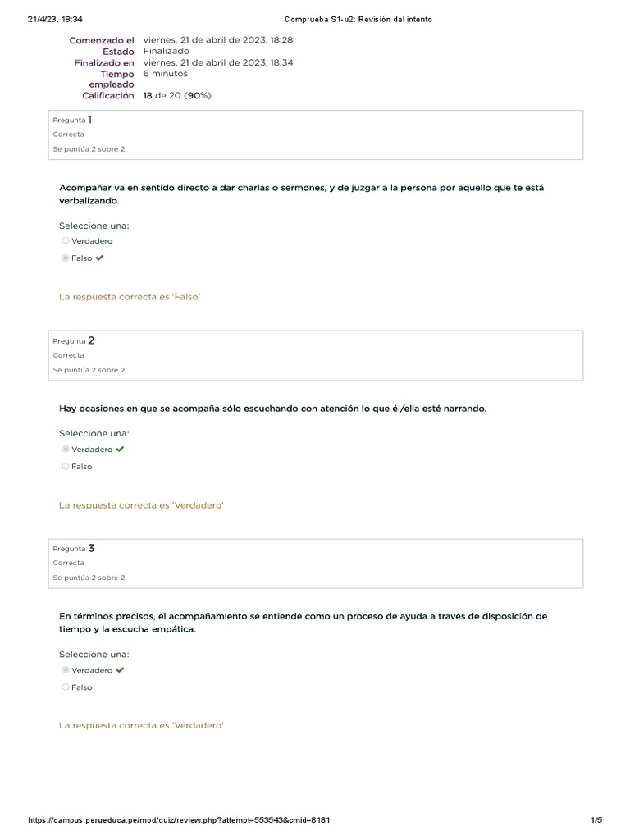Click the Pregunta 3 header box
The image size is (630, 840).
point(317,563)
